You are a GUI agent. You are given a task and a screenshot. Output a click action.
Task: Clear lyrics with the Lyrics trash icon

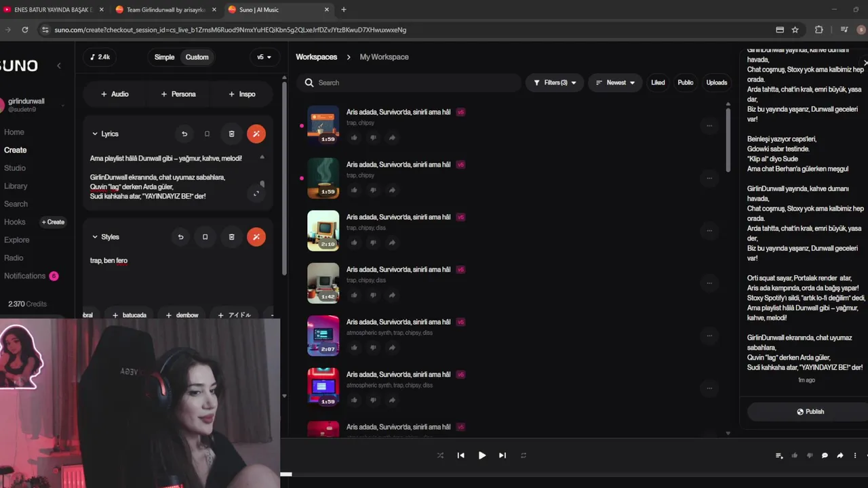point(231,134)
